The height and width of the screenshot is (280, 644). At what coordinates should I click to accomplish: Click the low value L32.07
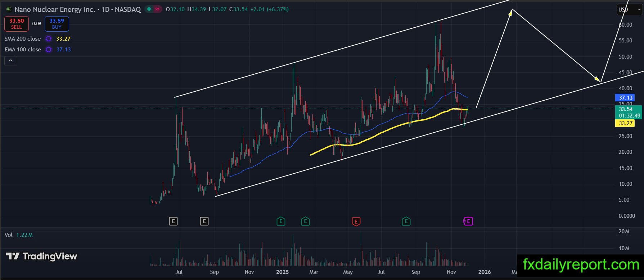tap(217, 9)
